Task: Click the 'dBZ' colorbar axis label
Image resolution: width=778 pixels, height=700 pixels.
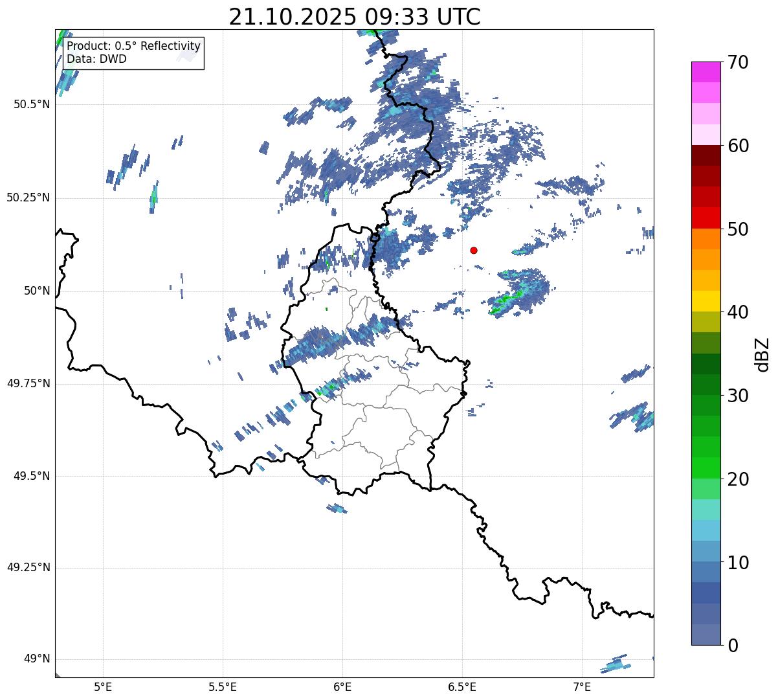Action: point(762,354)
